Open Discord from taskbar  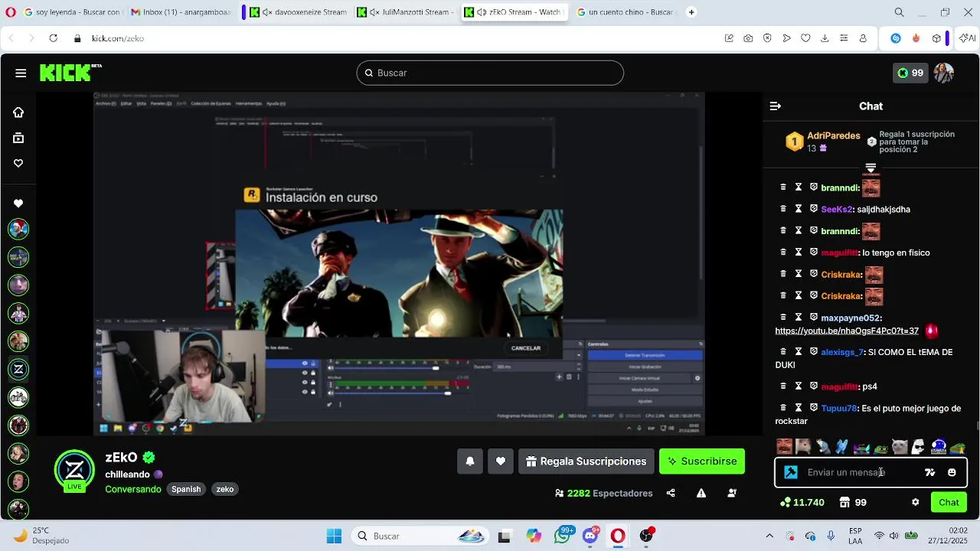590,536
